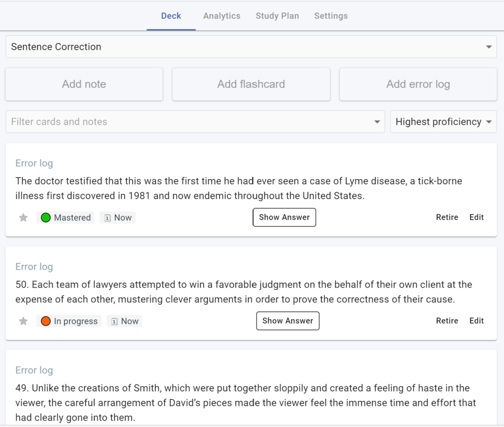Click the Mastered proficiency chip

65,218
